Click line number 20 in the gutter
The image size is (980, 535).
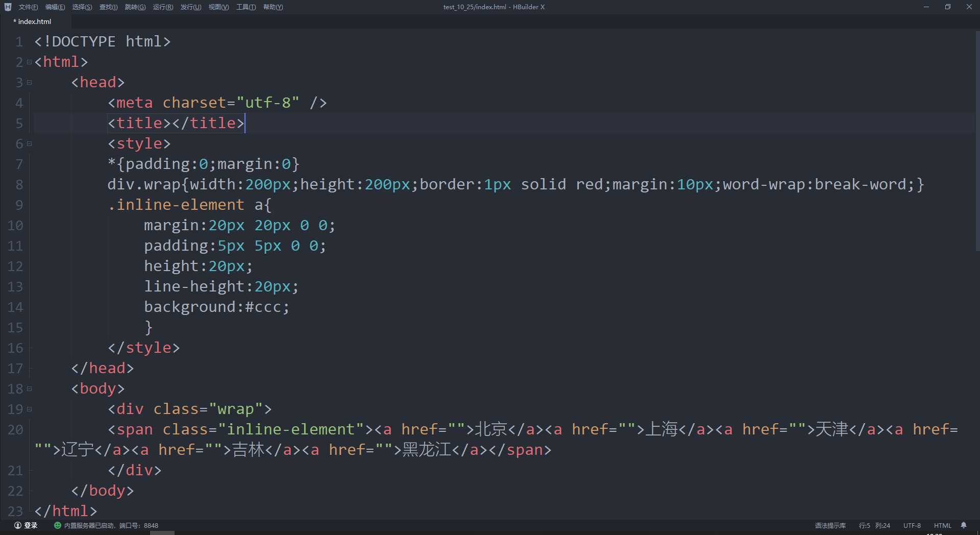[15, 429]
